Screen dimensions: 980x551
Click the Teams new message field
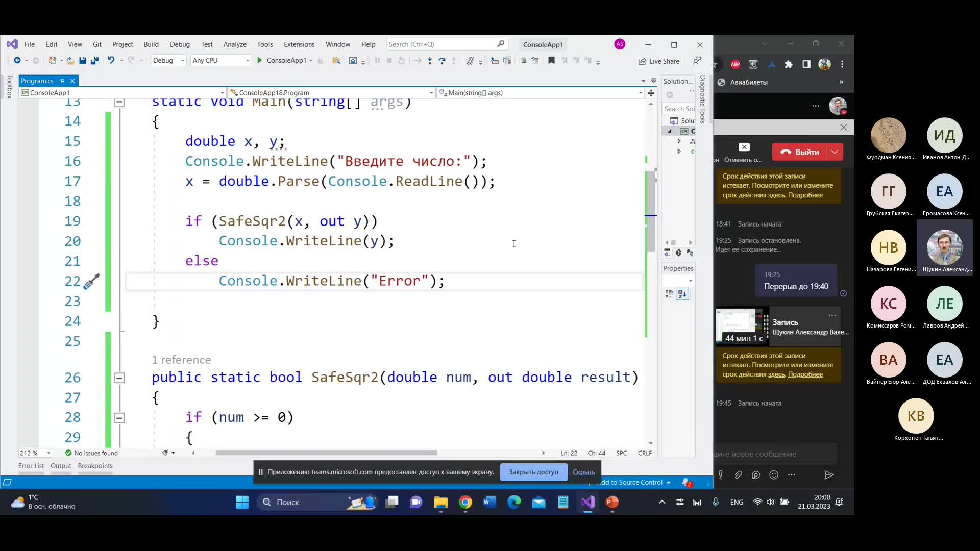775,454
